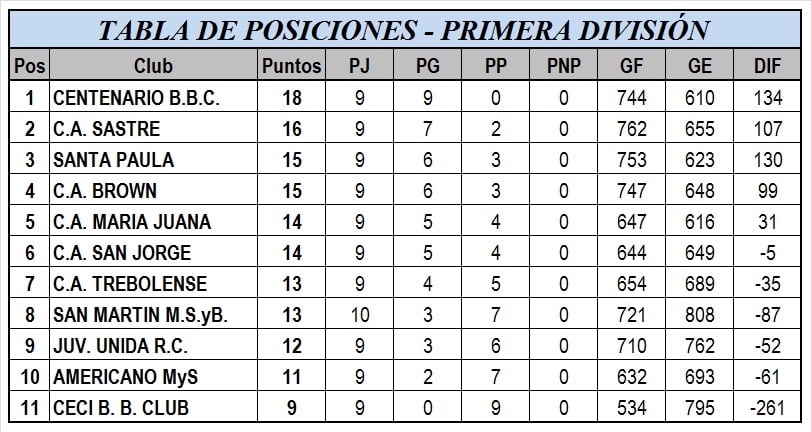Click the 'CENTENARIO B.B.C.' club cell
Screen dimensions: 811x432
point(135,98)
